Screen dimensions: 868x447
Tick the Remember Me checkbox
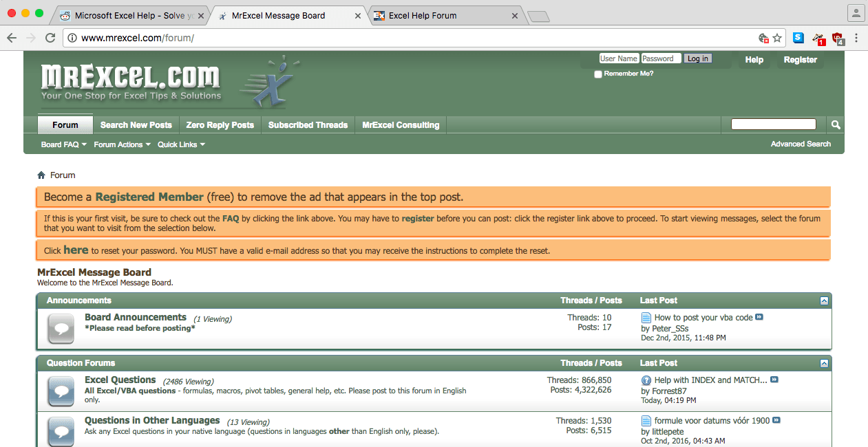click(x=598, y=74)
